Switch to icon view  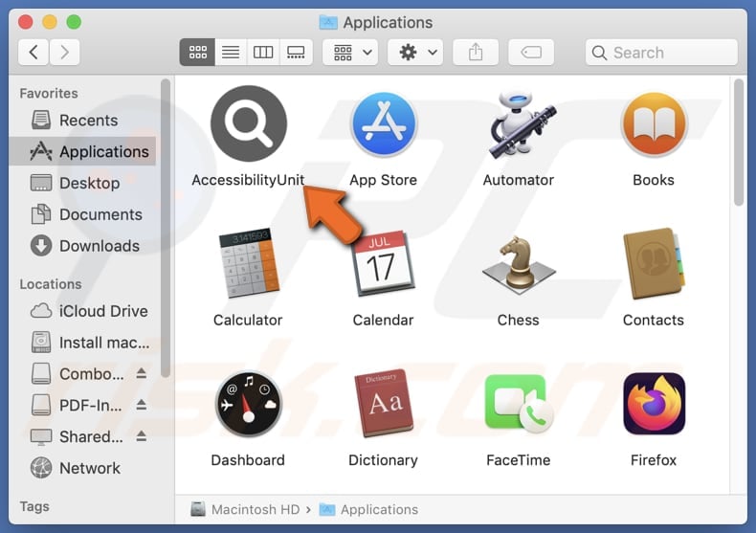click(x=198, y=52)
